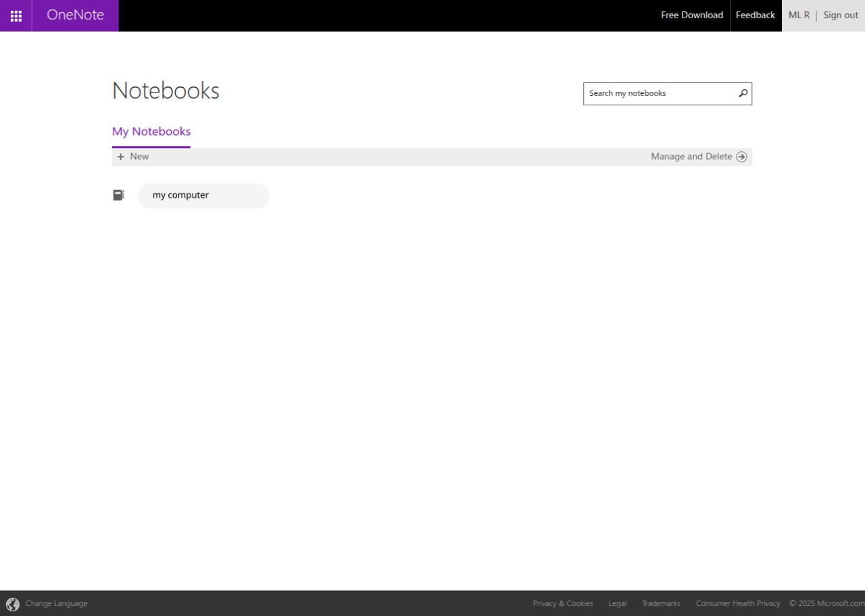Viewport: 865px width, 616px height.
Task: Click the Consumer Health Privacy link
Action: point(738,603)
